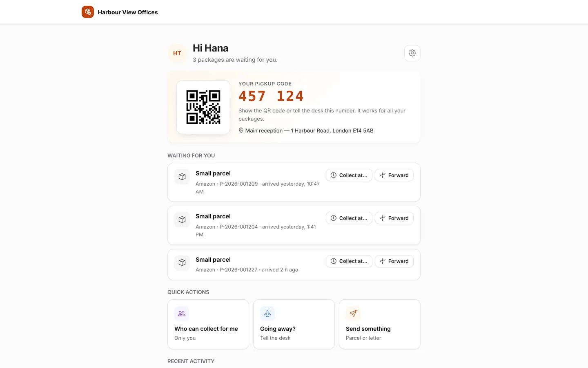The image size is (588, 368).
Task: Click the pickup code 457 124
Action: click(x=271, y=96)
